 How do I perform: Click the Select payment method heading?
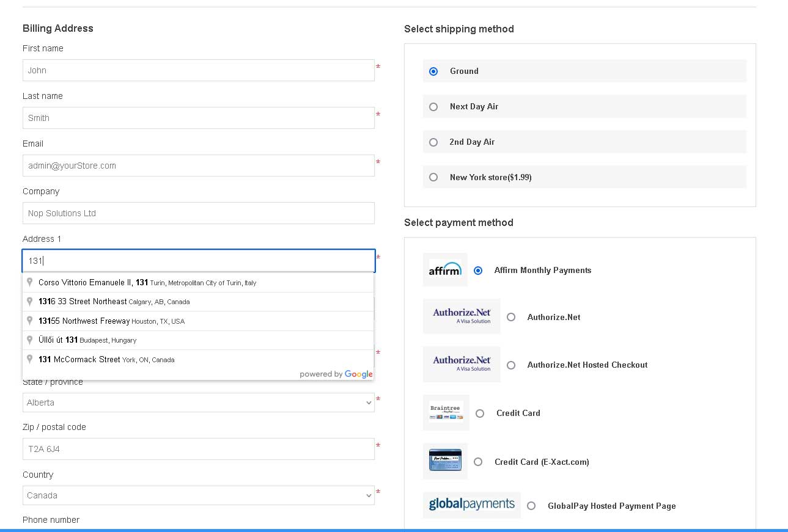458,222
